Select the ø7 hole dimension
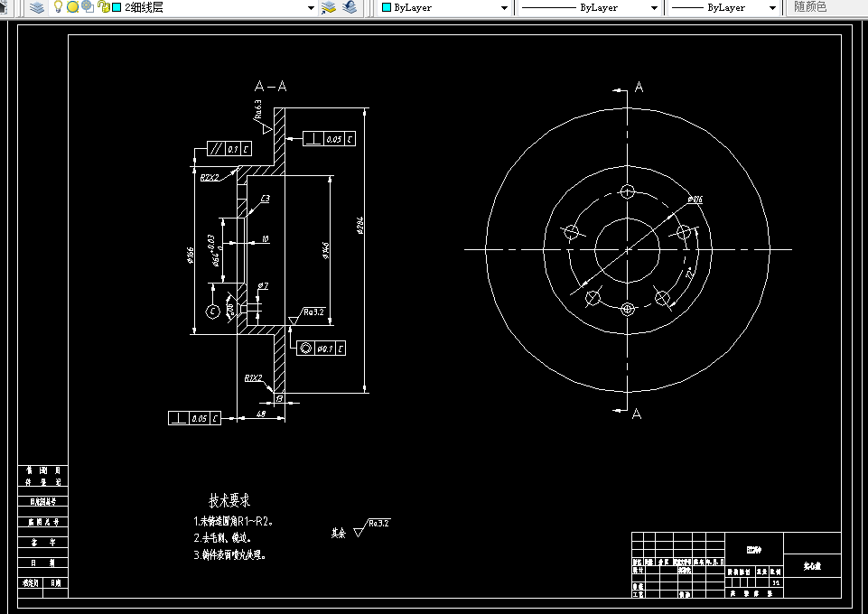868x614 pixels. coord(264,286)
